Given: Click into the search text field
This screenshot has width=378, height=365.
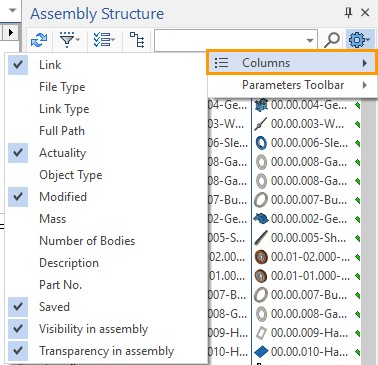Looking at the screenshot, I should tap(229, 41).
